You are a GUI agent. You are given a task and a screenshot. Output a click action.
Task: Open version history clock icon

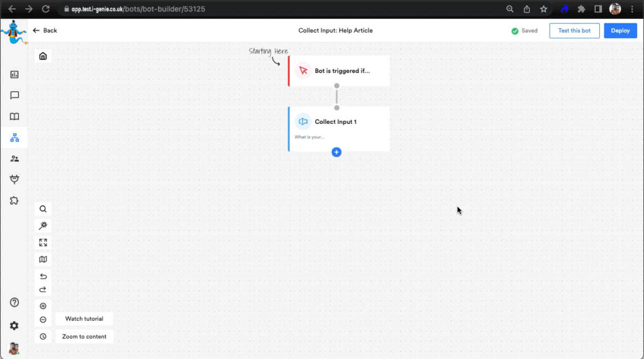coord(43,336)
